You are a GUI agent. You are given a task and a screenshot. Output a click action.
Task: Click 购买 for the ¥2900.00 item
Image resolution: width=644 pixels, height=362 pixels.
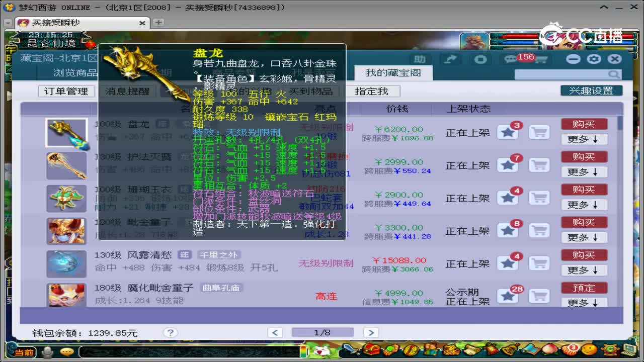pyautogui.click(x=584, y=190)
